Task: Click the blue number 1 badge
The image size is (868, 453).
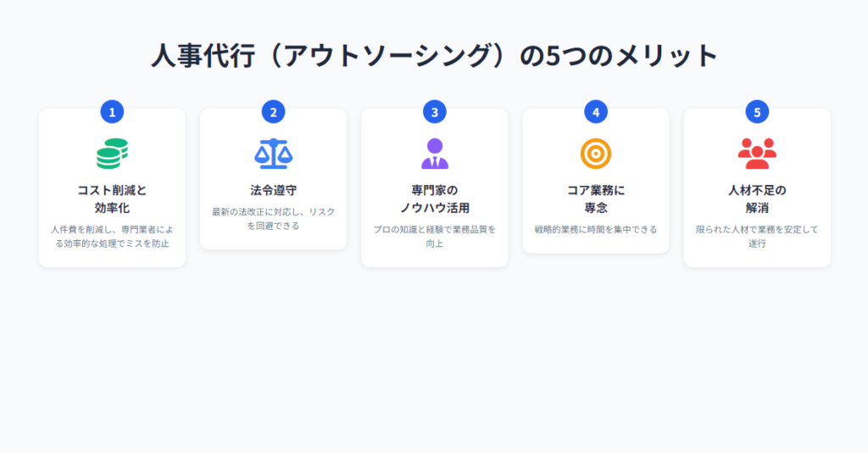Action: (112, 111)
